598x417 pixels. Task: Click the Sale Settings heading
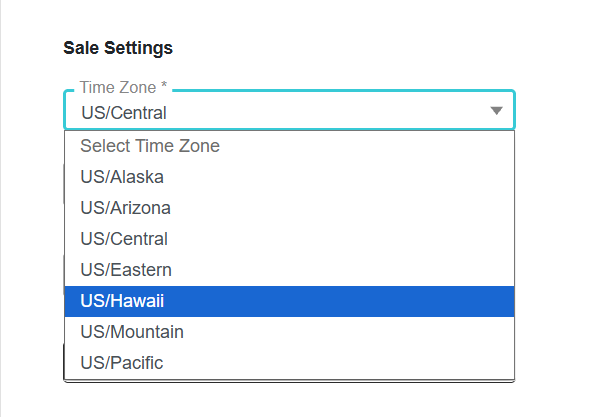point(118,48)
